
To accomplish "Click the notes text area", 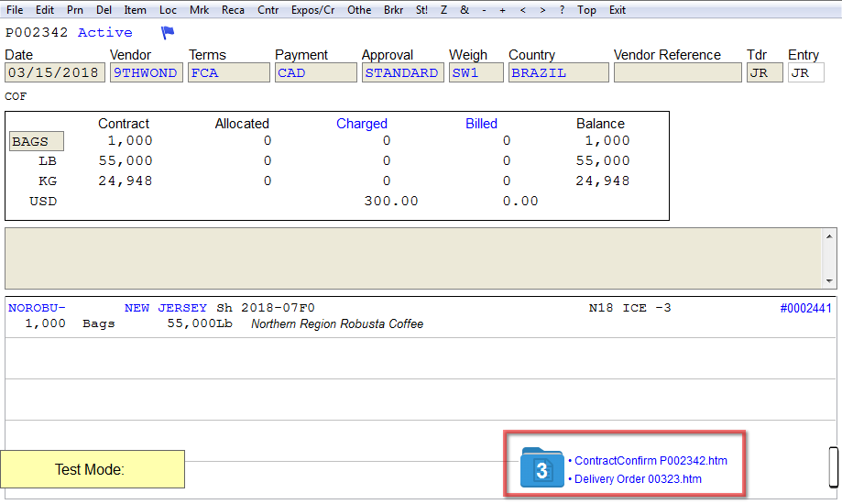I will click(x=413, y=258).
